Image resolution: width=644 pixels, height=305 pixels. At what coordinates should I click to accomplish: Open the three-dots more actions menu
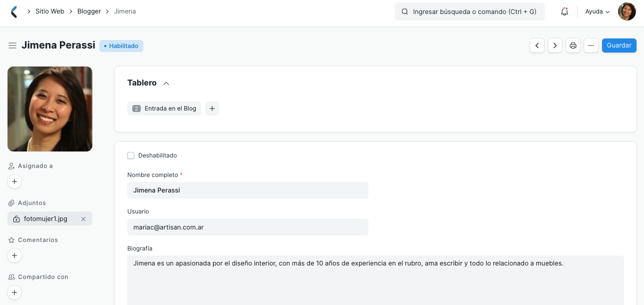pyautogui.click(x=591, y=45)
